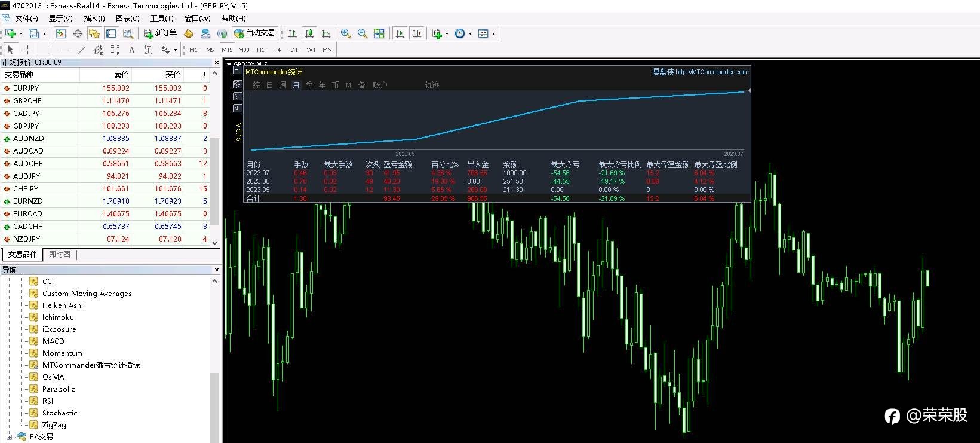980x443 pixels.
Task: Switch to line chart icon
Action: 326,33
